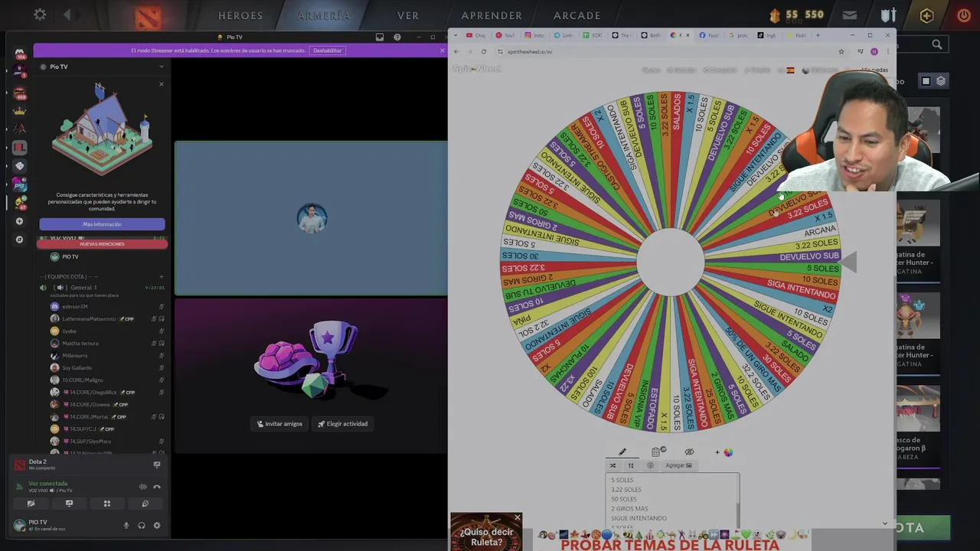Click Agregar image button
Image resolution: width=980 pixels, height=551 pixels.
(678, 465)
